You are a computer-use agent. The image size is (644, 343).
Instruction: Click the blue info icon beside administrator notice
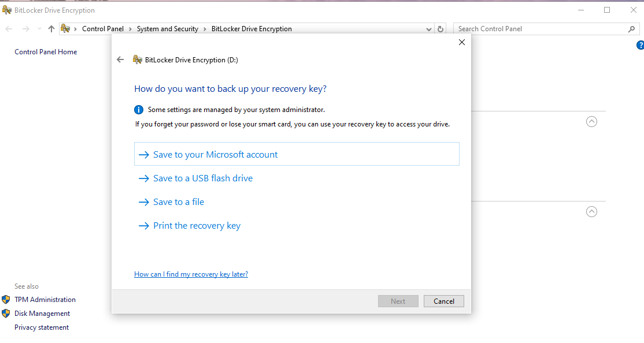click(x=139, y=110)
